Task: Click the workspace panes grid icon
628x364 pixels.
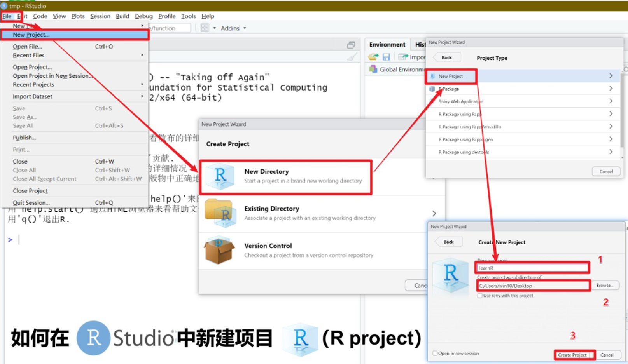Action: [205, 28]
